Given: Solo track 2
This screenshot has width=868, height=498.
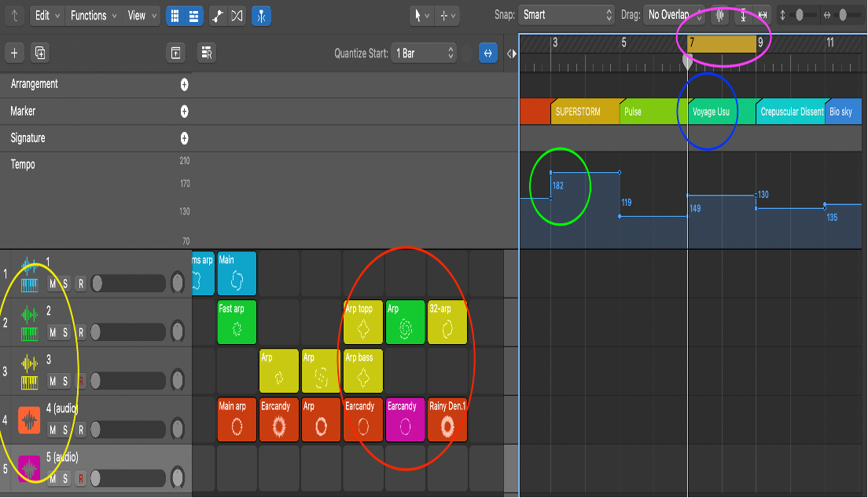Looking at the screenshot, I should pos(66,332).
